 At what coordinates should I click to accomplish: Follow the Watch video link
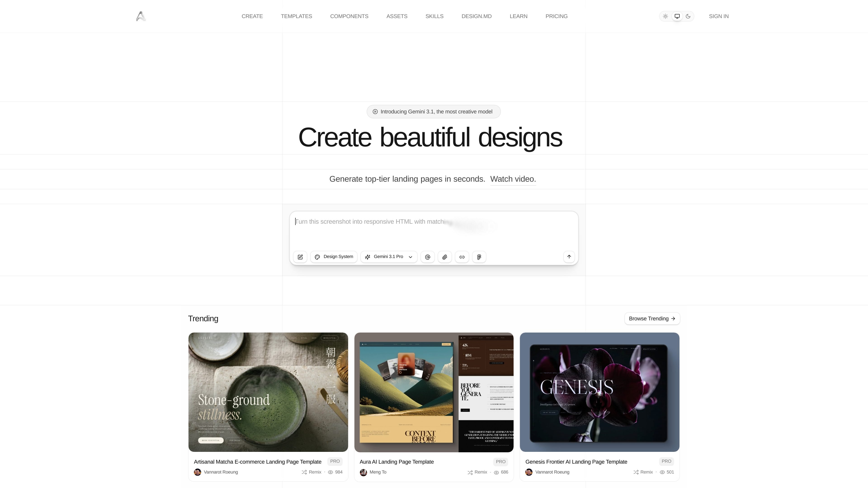513,179
